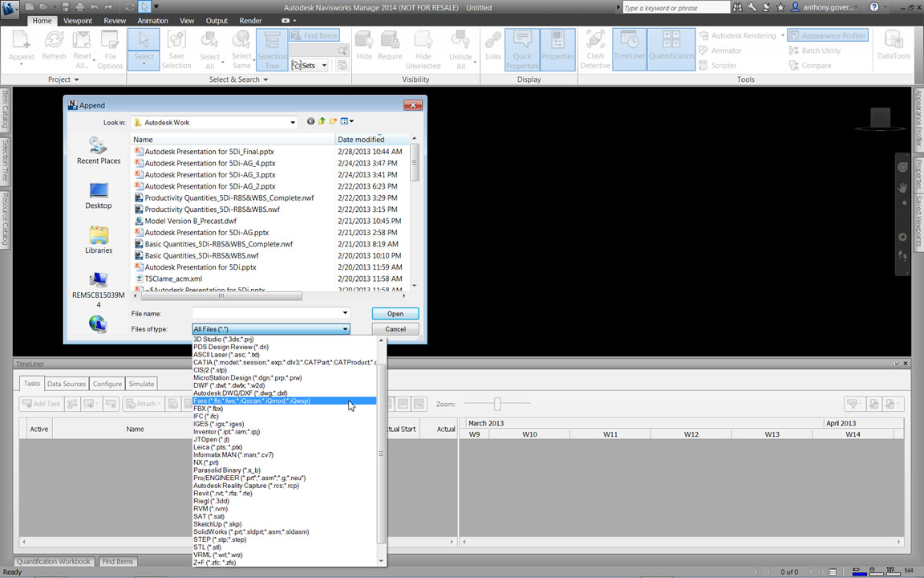Open the Views menu dropdown in Append dialog
The height and width of the screenshot is (578, 924).
coord(347,121)
